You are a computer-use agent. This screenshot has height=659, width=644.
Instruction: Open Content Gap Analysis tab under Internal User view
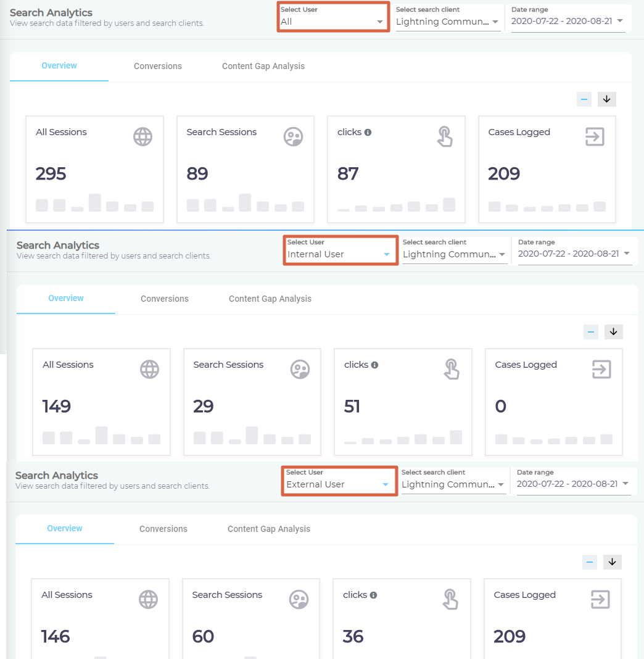click(270, 299)
